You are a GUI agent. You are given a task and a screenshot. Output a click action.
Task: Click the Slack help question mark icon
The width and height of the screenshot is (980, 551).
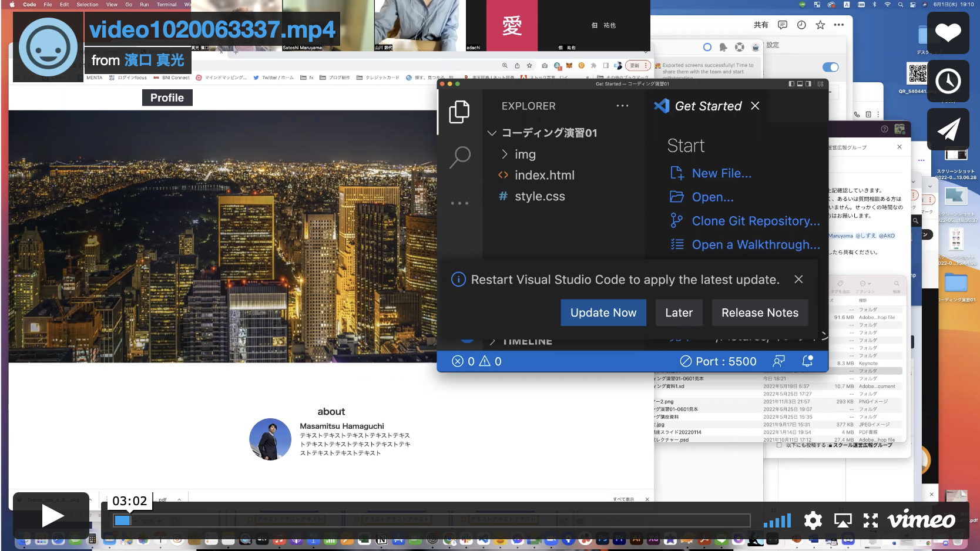tap(884, 129)
